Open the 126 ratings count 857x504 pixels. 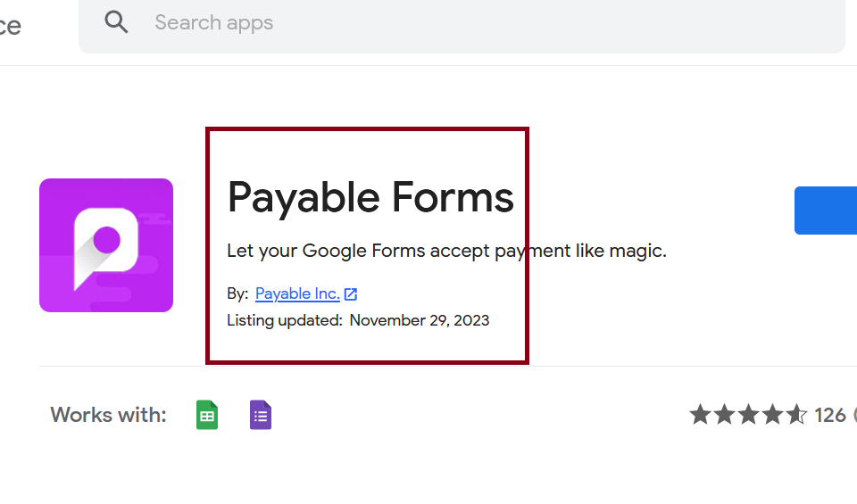tap(830, 415)
